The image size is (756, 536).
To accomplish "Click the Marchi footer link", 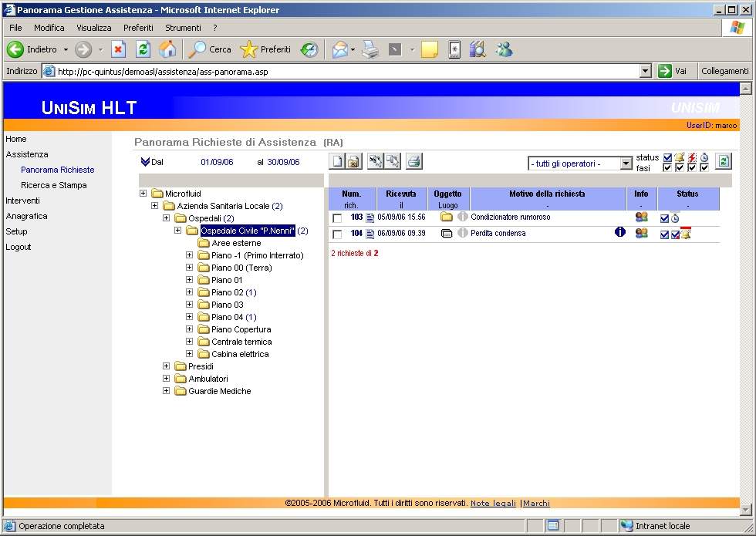I will click(536, 503).
